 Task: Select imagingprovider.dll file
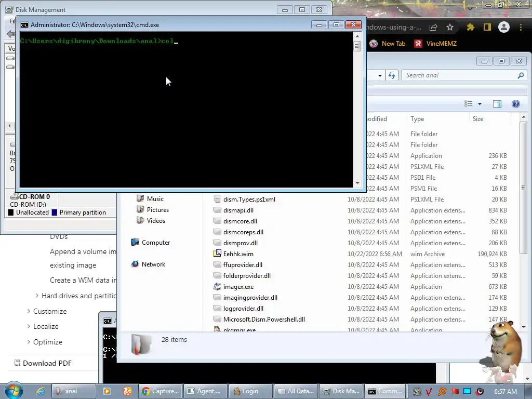tap(250, 298)
